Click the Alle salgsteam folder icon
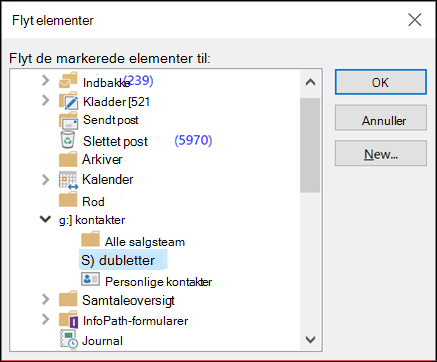 point(90,239)
